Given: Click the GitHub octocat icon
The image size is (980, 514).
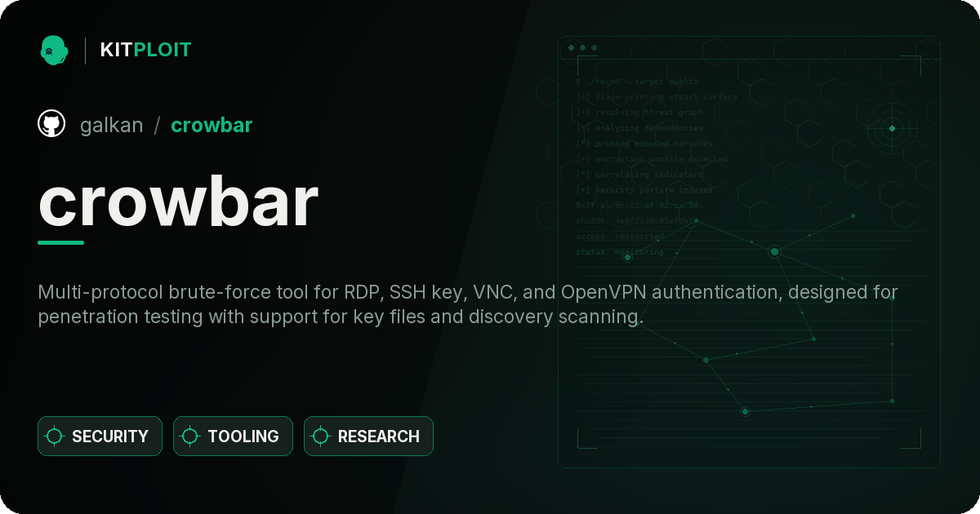Looking at the screenshot, I should pyautogui.click(x=51, y=124).
